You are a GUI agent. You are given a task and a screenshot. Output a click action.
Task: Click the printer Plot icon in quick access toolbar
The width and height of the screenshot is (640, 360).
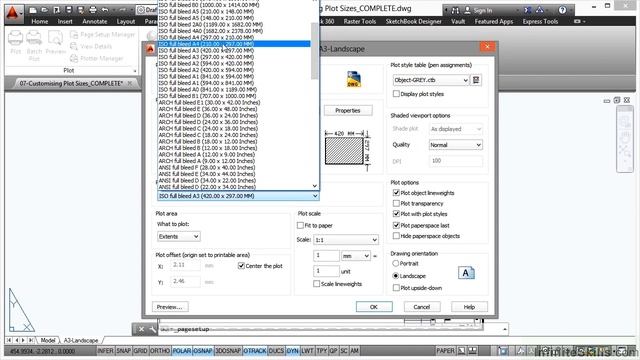(x=93, y=10)
